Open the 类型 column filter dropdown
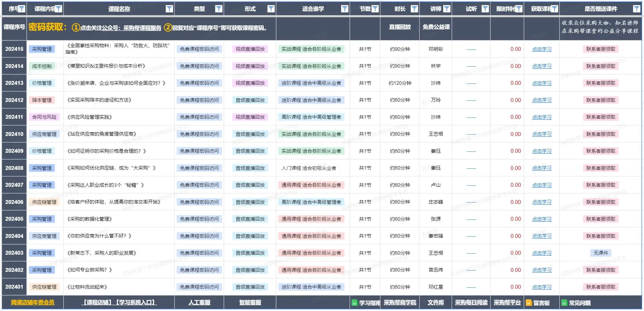 tap(219, 9)
